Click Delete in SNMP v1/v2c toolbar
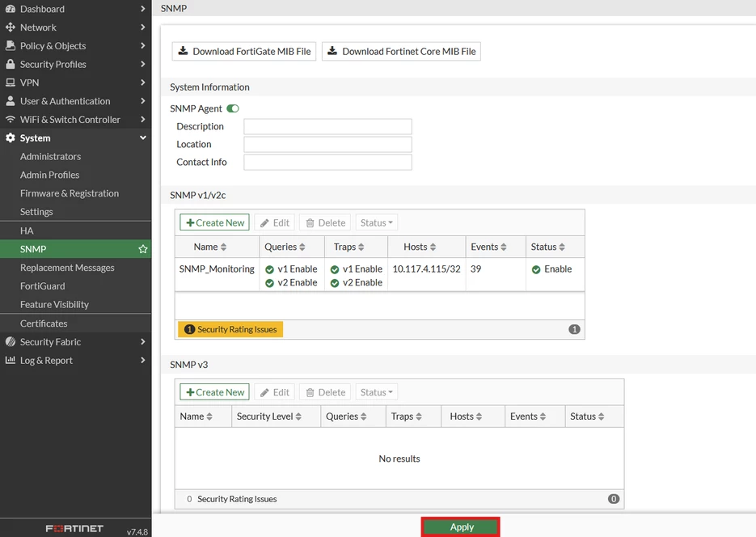 click(x=326, y=222)
